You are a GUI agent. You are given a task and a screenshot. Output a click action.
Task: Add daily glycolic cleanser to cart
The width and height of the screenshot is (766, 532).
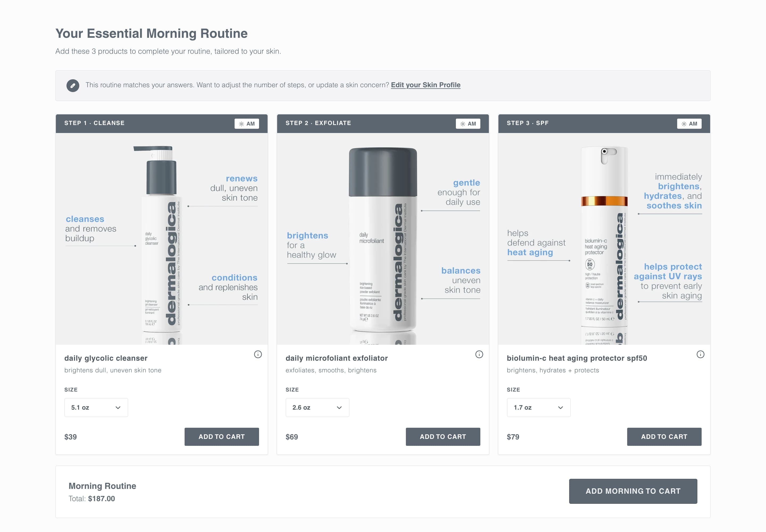pyautogui.click(x=222, y=437)
